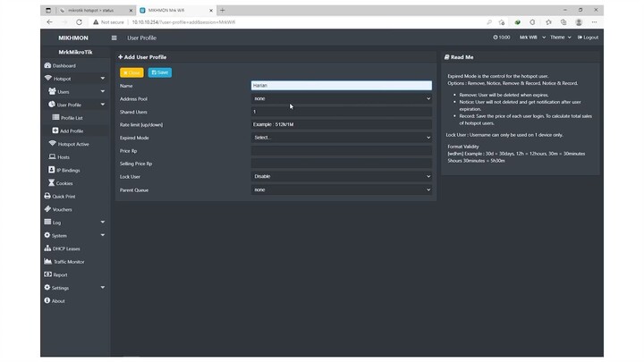Click the Hotspot wifi icon in sidebar
This screenshot has width=644, height=362.
pyautogui.click(x=47, y=78)
